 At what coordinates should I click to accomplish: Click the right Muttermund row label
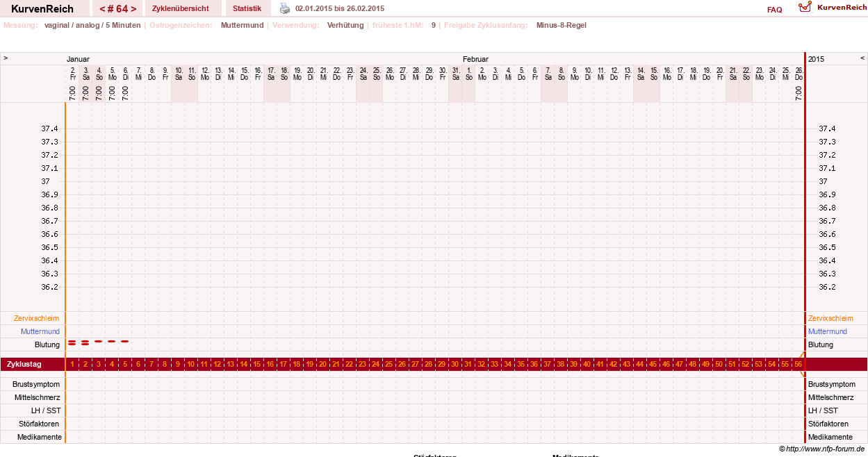click(828, 331)
